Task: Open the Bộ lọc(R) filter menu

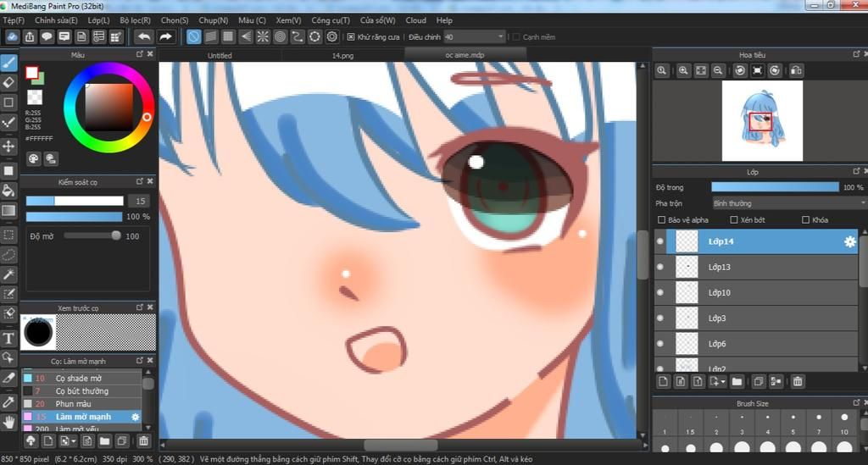Action: (135, 20)
